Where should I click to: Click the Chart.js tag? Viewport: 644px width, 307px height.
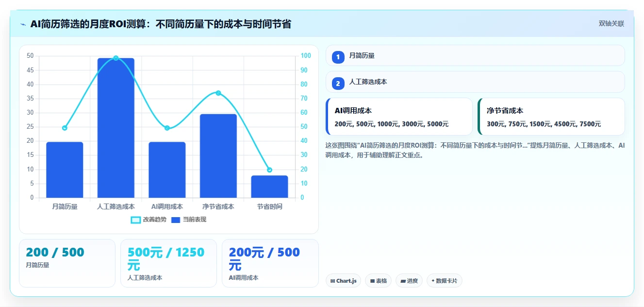click(x=343, y=281)
